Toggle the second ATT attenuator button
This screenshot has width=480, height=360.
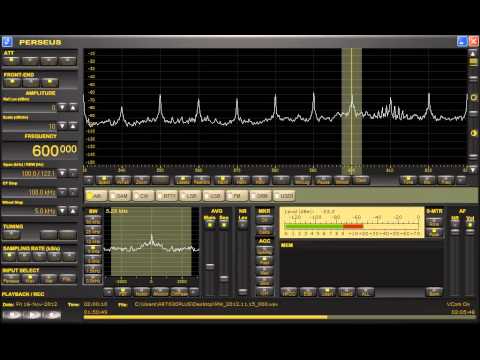(30, 61)
